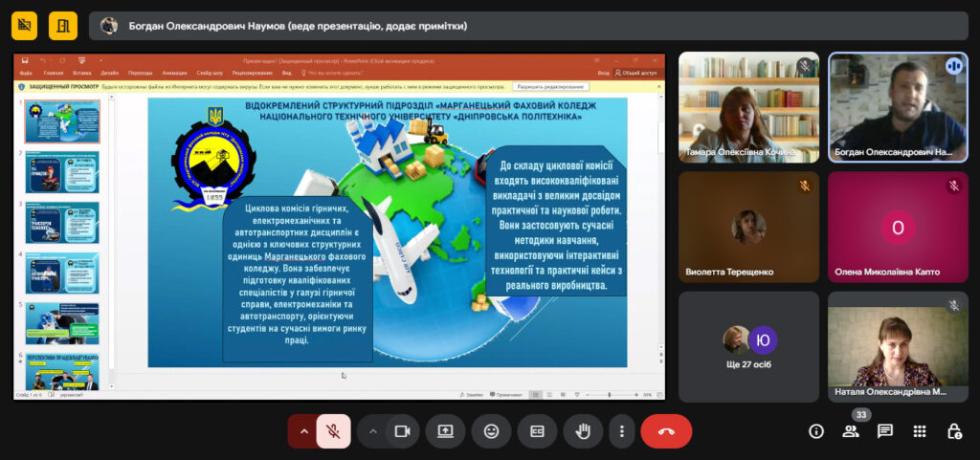Click fit slide to window icon

tap(659, 394)
